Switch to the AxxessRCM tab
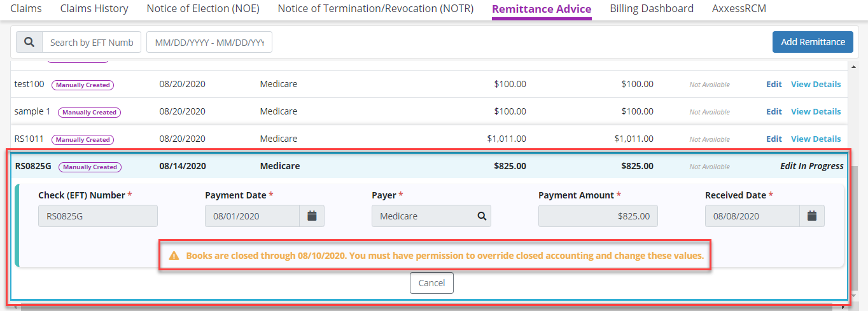Viewport: 868px width, 311px height. coord(739,9)
